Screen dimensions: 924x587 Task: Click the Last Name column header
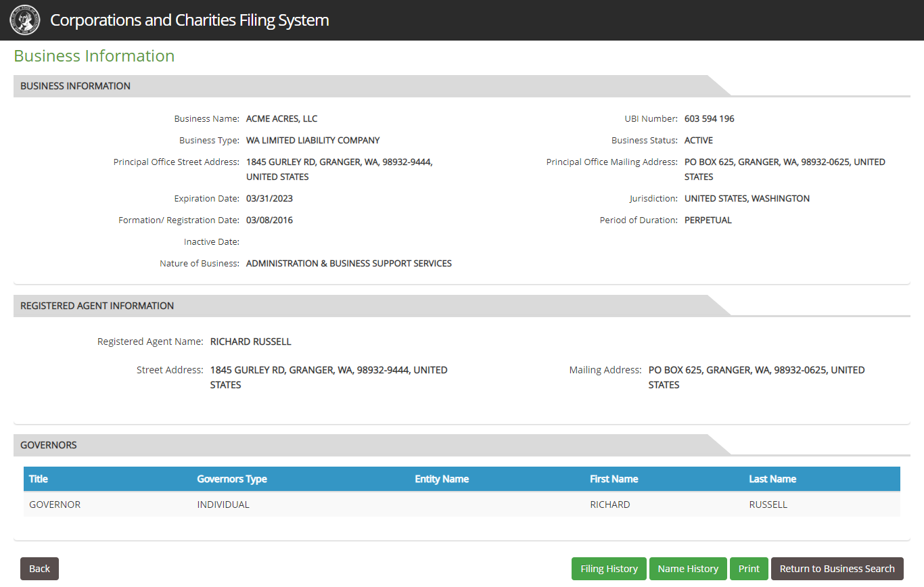click(x=772, y=479)
